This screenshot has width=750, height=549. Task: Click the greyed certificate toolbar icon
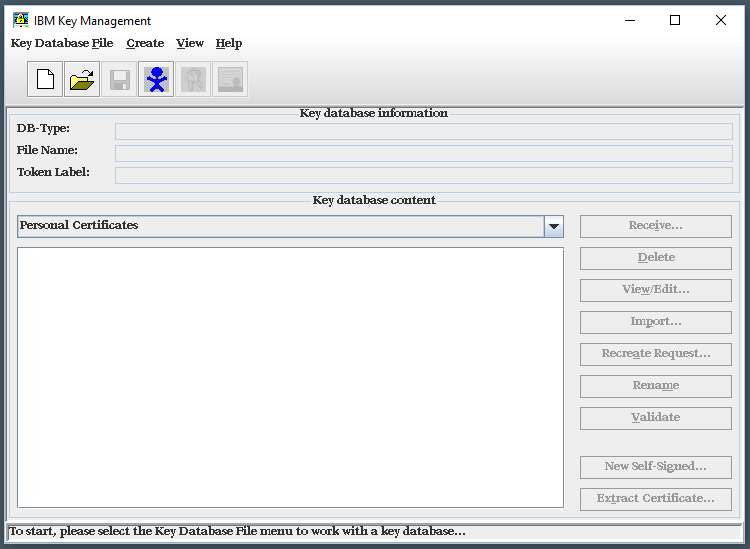pos(230,79)
